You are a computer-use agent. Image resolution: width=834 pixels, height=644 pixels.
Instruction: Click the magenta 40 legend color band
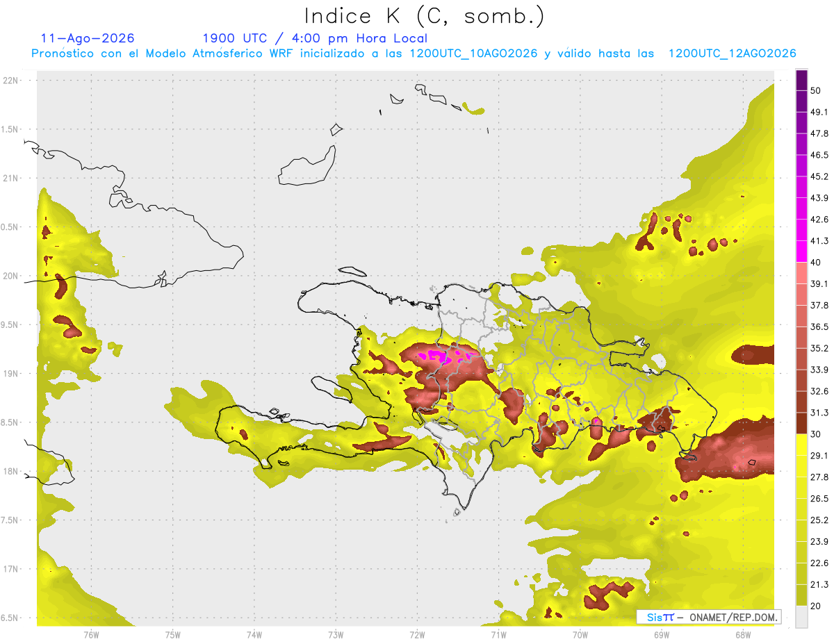(x=801, y=251)
